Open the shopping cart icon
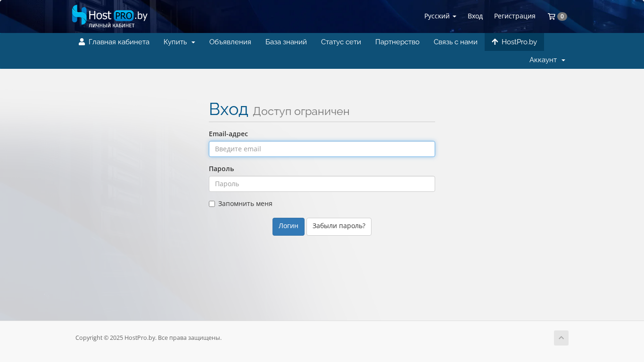Image resolution: width=644 pixels, height=362 pixels. (551, 16)
